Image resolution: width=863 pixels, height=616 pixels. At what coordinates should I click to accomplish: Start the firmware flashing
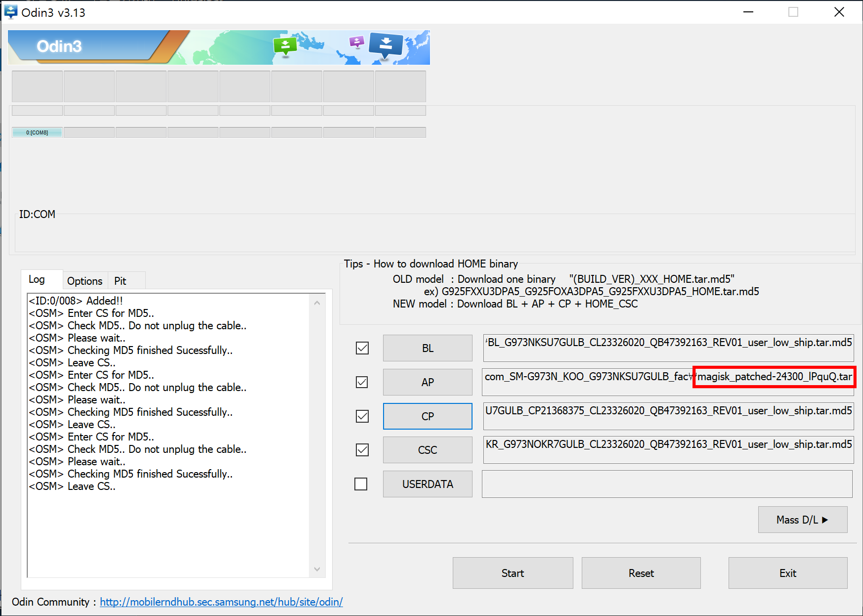(x=513, y=573)
